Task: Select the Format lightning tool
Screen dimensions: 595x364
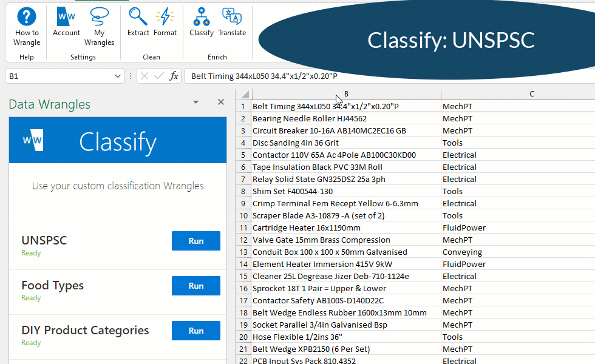Action: (165, 22)
